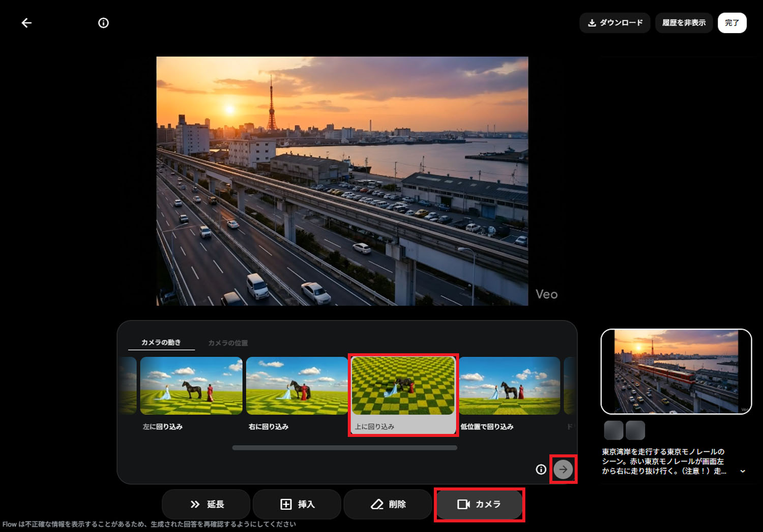Select the 延長 (Extend) video icon
Viewport: 763px width, 532px height.
[x=195, y=504]
